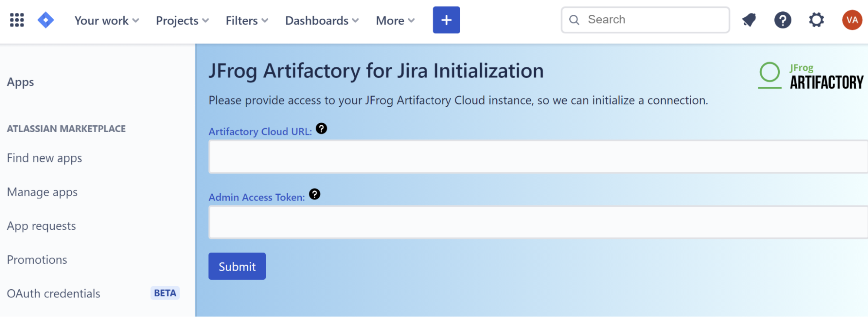Click the Admin Access Token label
868x317 pixels.
(x=257, y=197)
